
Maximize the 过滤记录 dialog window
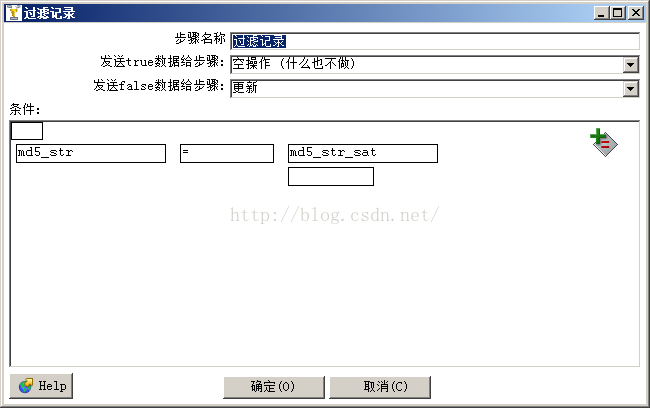click(x=618, y=13)
